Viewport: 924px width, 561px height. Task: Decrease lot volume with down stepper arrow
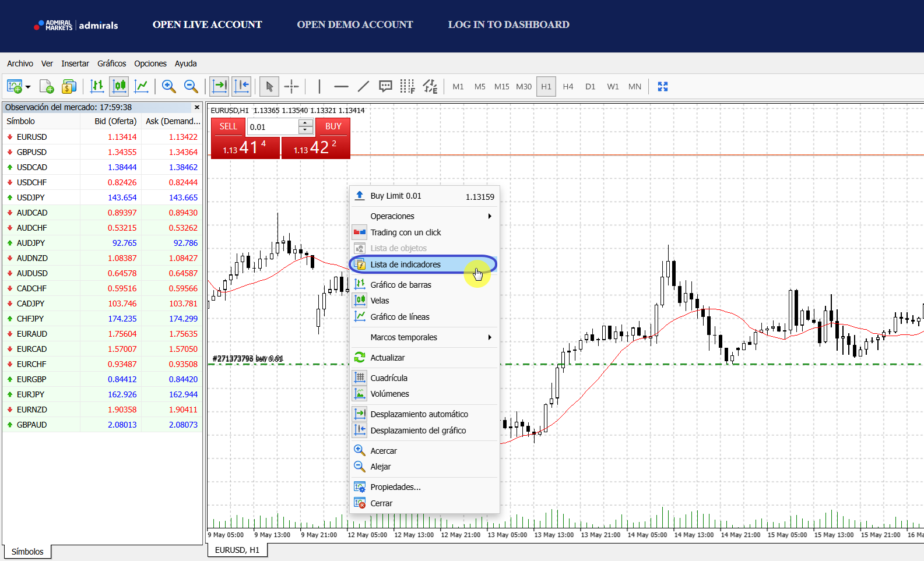pyautogui.click(x=306, y=130)
